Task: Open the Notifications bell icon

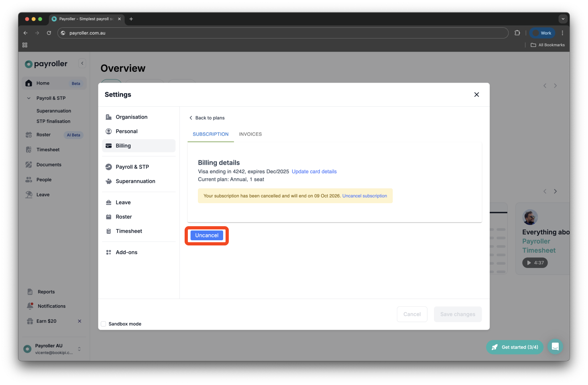Action: click(x=30, y=306)
